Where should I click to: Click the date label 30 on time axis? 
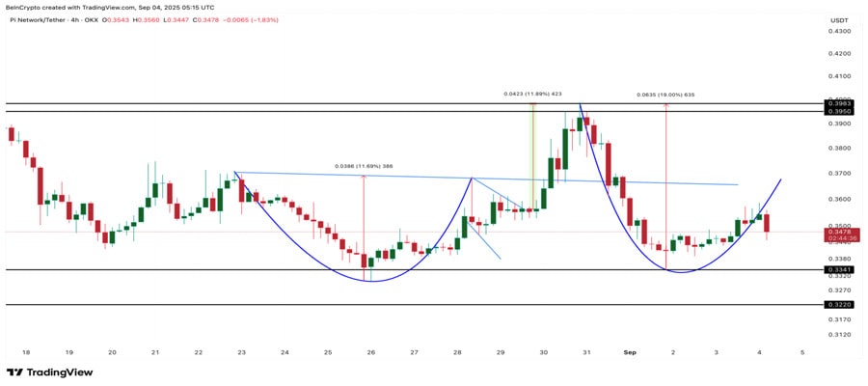tap(544, 352)
